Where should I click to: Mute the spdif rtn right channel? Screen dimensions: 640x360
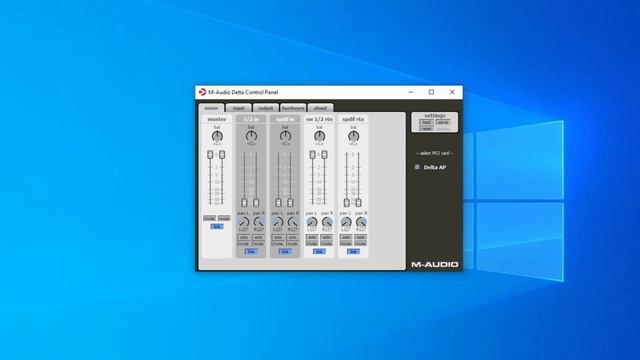coord(360,243)
